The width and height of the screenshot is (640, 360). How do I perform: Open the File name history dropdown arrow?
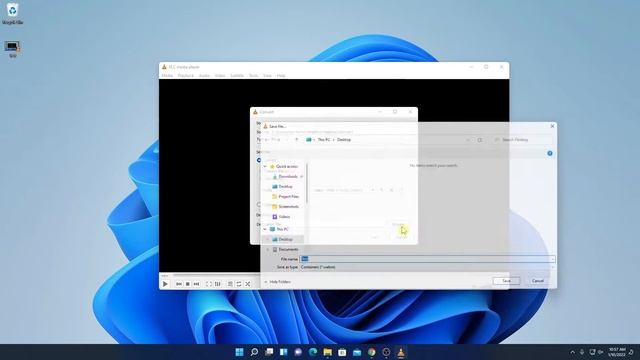coord(552,259)
